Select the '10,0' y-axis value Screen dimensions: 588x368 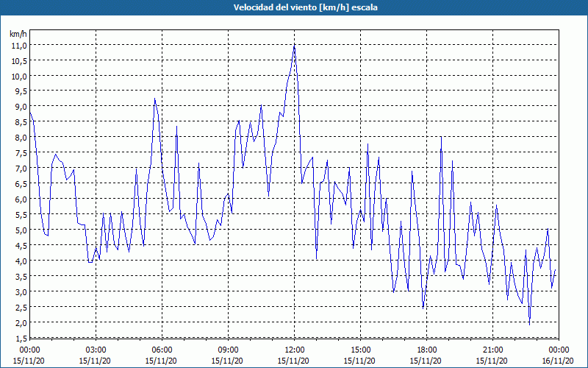[20, 77]
